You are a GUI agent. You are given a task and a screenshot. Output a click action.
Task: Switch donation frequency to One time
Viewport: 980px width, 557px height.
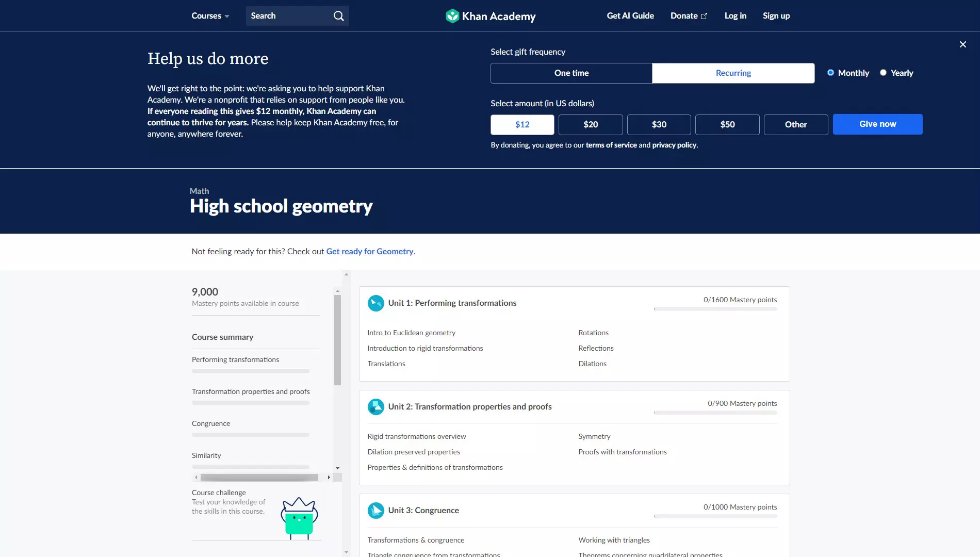[x=571, y=73]
